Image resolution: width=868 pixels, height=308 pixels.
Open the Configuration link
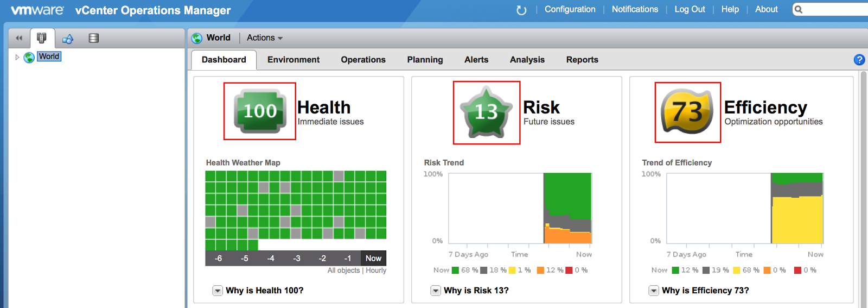570,9
